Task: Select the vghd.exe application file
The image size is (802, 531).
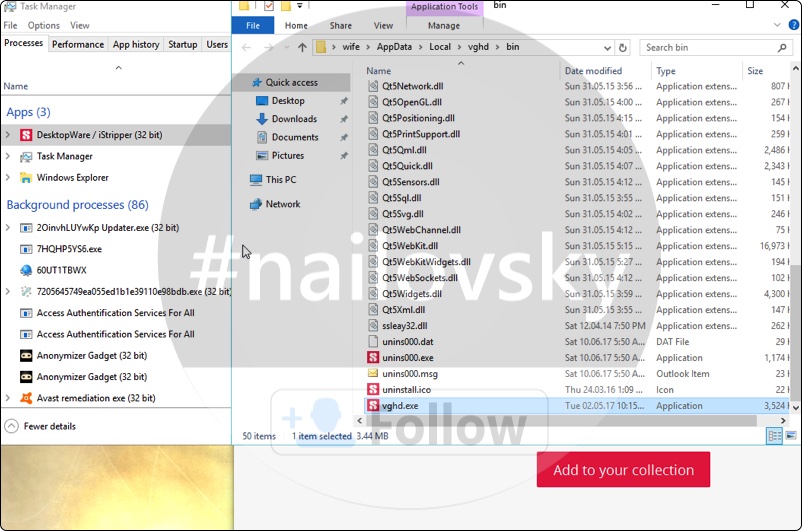Action: [x=400, y=406]
